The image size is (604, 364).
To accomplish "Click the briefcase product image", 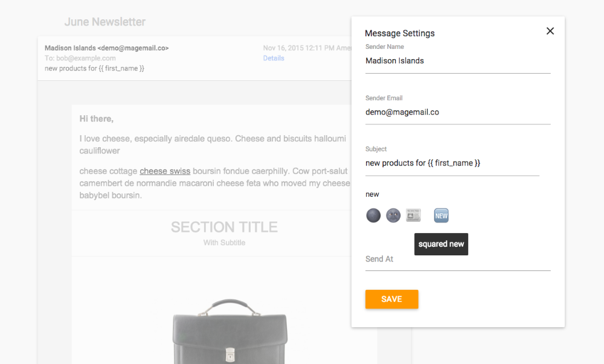I will (x=230, y=332).
